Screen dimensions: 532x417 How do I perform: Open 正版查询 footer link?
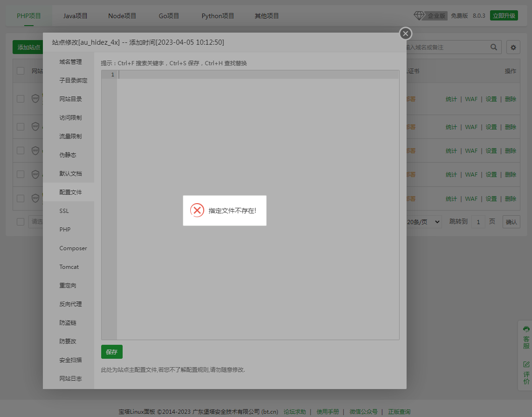click(x=399, y=411)
